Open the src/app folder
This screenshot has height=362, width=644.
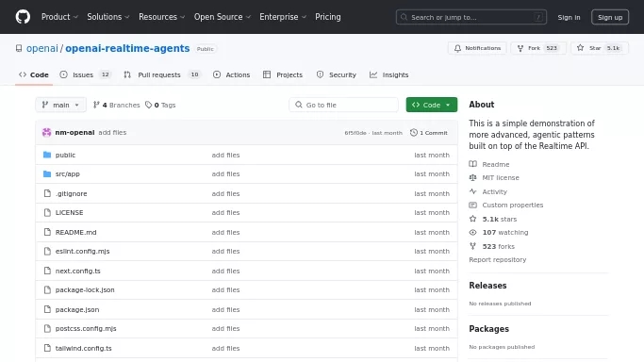click(67, 174)
